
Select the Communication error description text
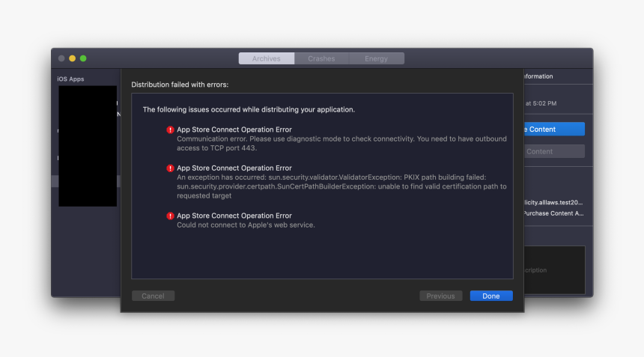click(341, 143)
